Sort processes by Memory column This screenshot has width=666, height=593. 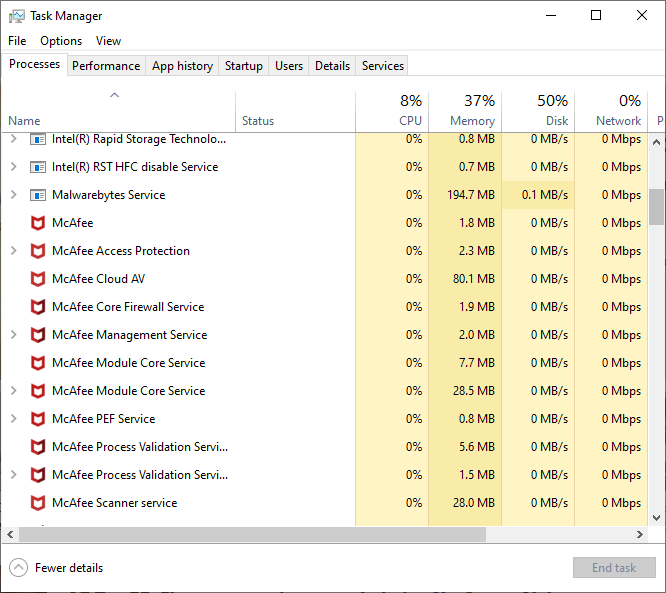point(465,110)
